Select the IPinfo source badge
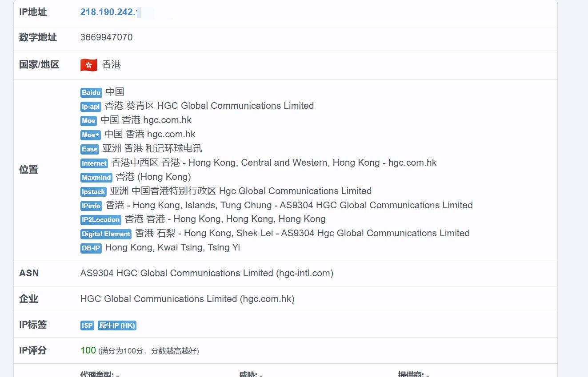Image resolution: width=588 pixels, height=377 pixels. tap(91, 206)
